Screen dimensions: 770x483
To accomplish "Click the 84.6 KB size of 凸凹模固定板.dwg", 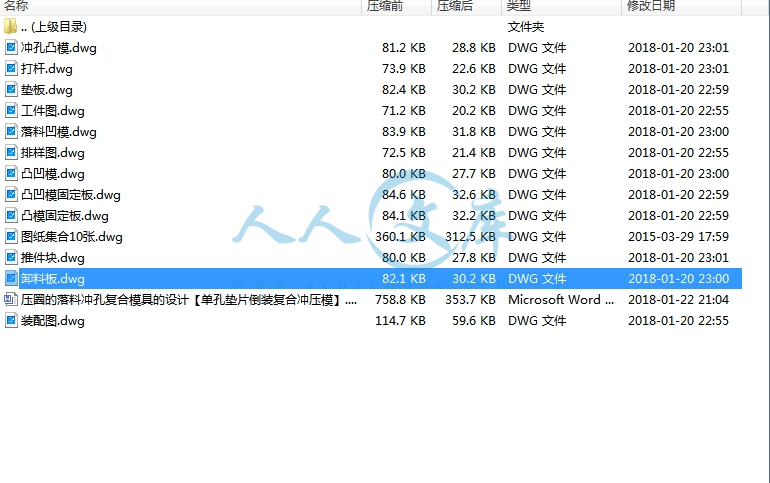I will (x=404, y=195).
